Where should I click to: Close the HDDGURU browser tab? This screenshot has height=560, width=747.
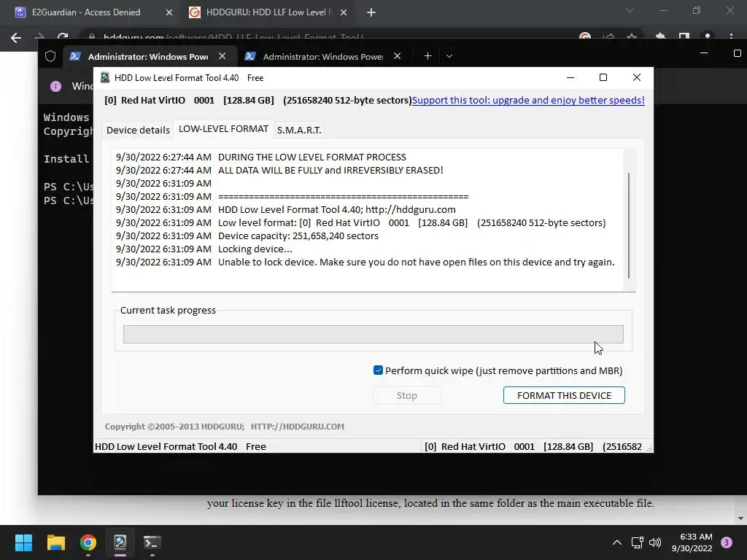pyautogui.click(x=344, y=12)
